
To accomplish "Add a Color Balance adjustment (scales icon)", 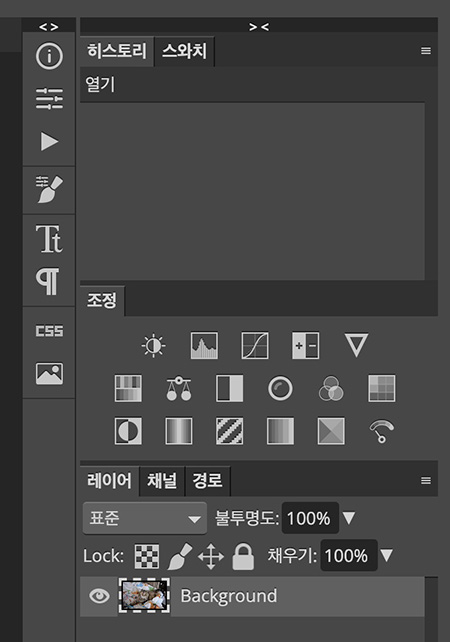I will click(179, 389).
